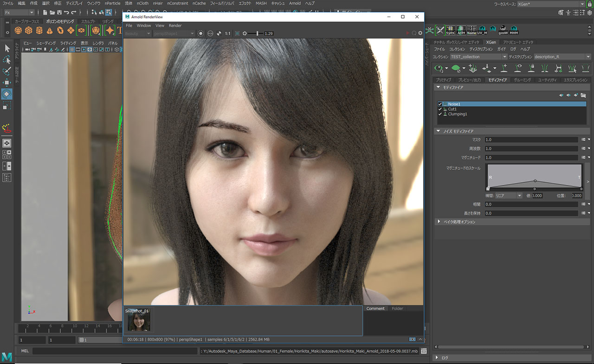Switch to the プリミティブ tab in XGen
The width and height of the screenshot is (594, 364).
click(444, 80)
